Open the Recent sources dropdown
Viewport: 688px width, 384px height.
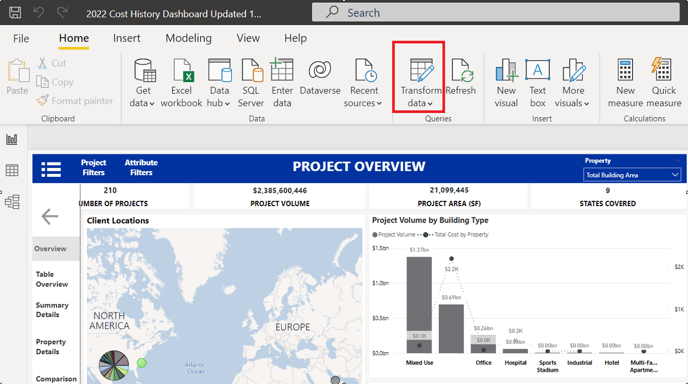363,83
